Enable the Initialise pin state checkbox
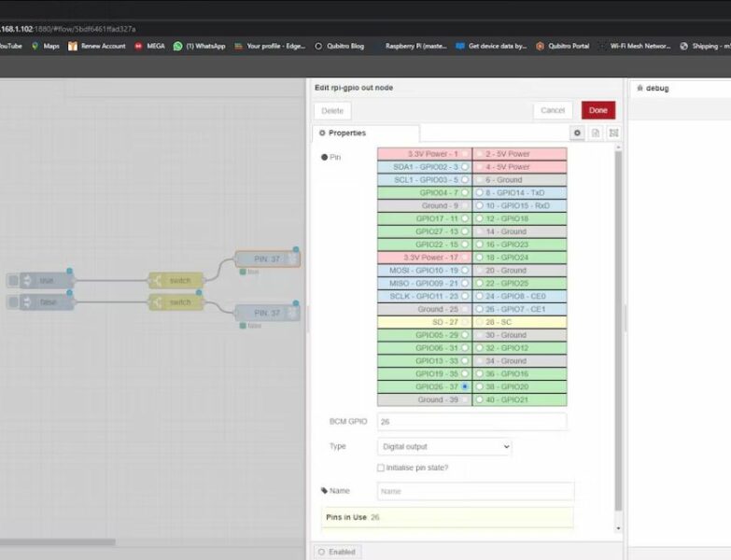This screenshot has width=731, height=560. click(x=380, y=468)
